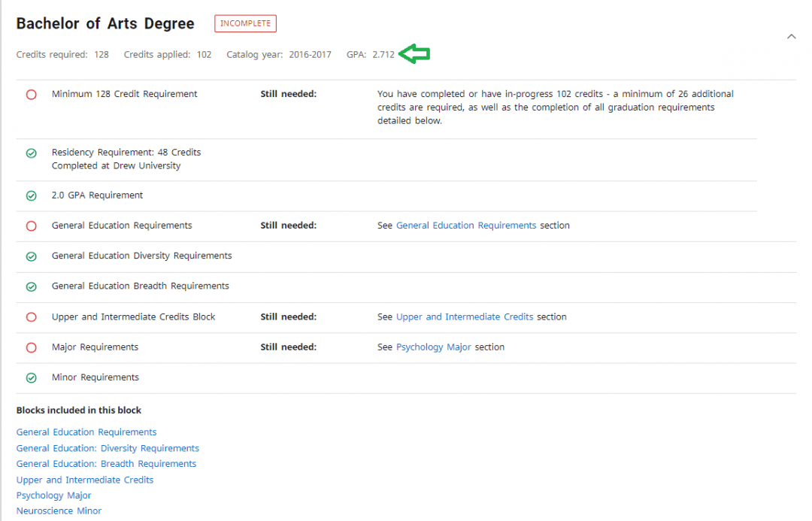The height and width of the screenshot is (521, 812).
Task: Click the Bachelor of Arts Degree heading
Action: [x=105, y=23]
